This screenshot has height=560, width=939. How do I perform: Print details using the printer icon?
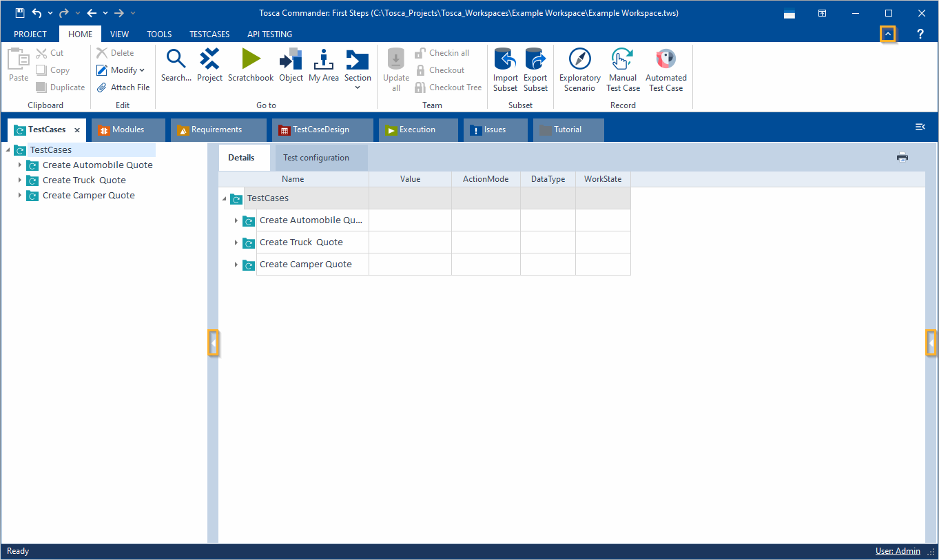tap(902, 157)
